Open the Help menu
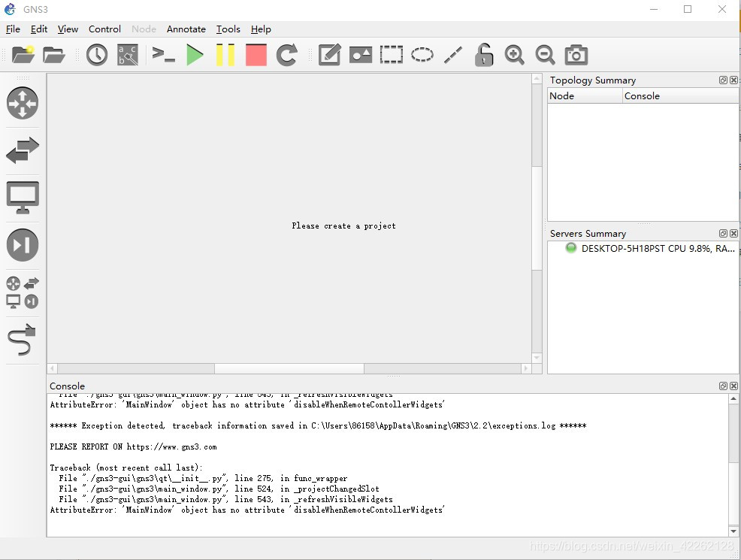741x560 pixels. (261, 29)
